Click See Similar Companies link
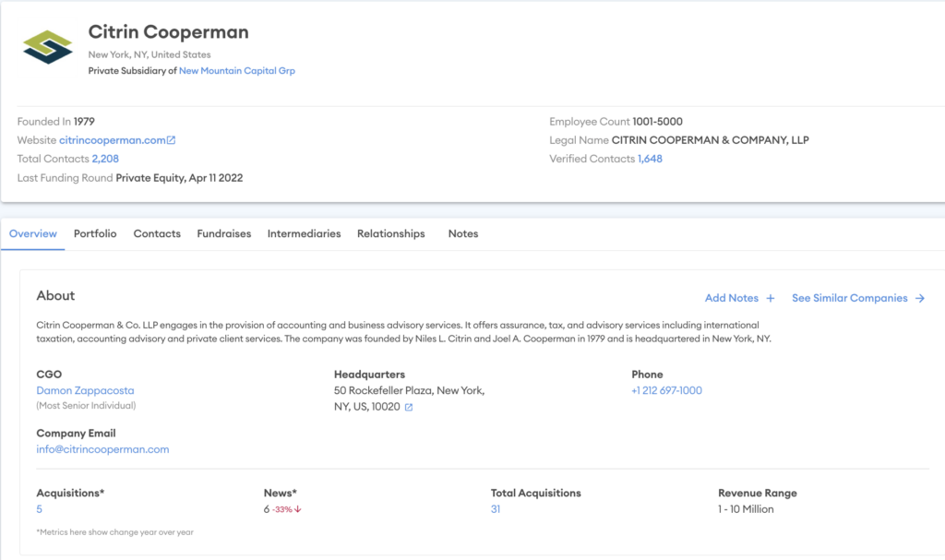 pyautogui.click(x=850, y=298)
